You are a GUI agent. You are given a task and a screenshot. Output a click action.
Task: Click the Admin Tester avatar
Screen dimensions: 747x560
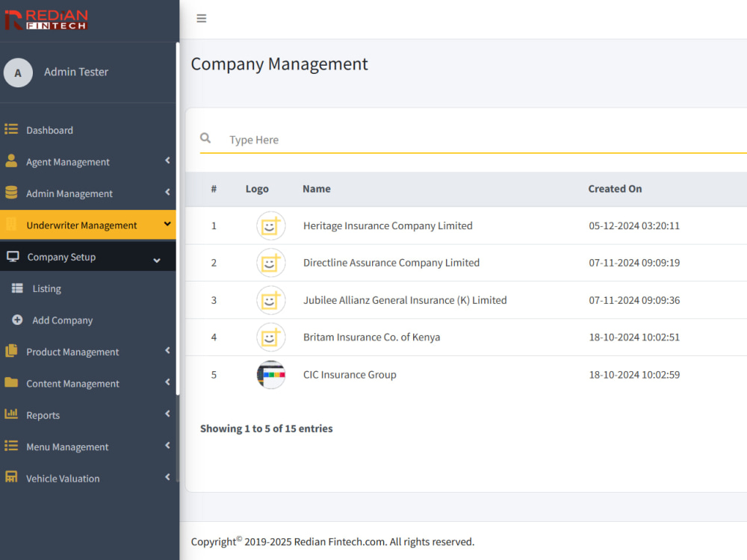coord(18,73)
